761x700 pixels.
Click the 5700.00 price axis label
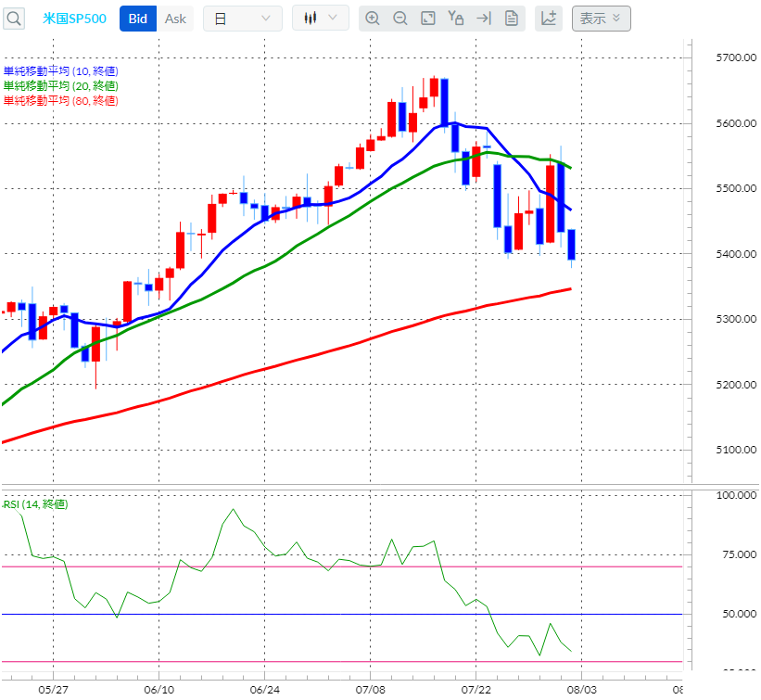coord(736,57)
